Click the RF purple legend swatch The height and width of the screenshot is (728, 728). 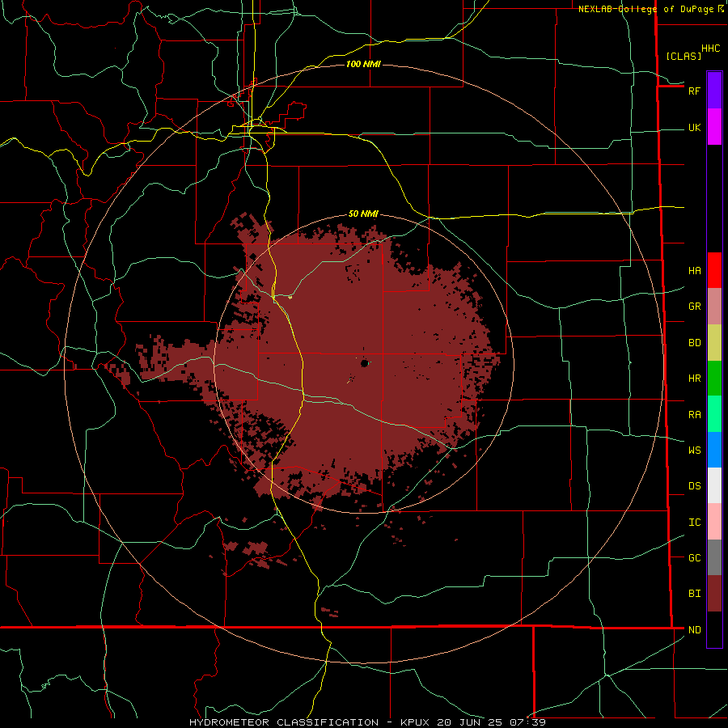(714, 91)
